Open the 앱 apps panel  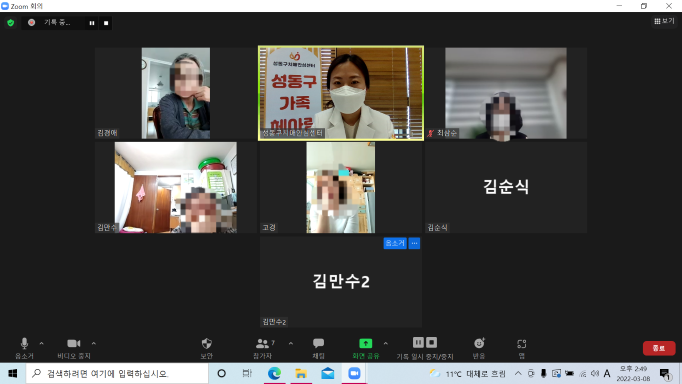pyautogui.click(x=522, y=347)
